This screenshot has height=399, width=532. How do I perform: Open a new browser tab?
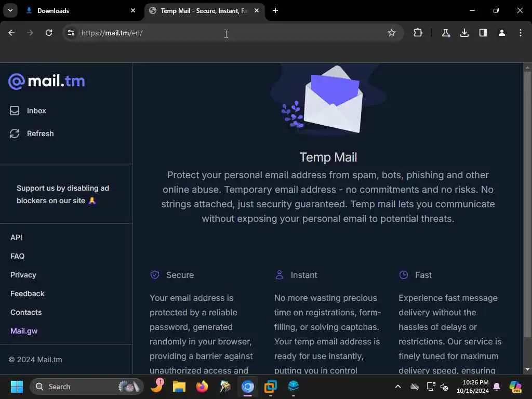[x=275, y=11]
